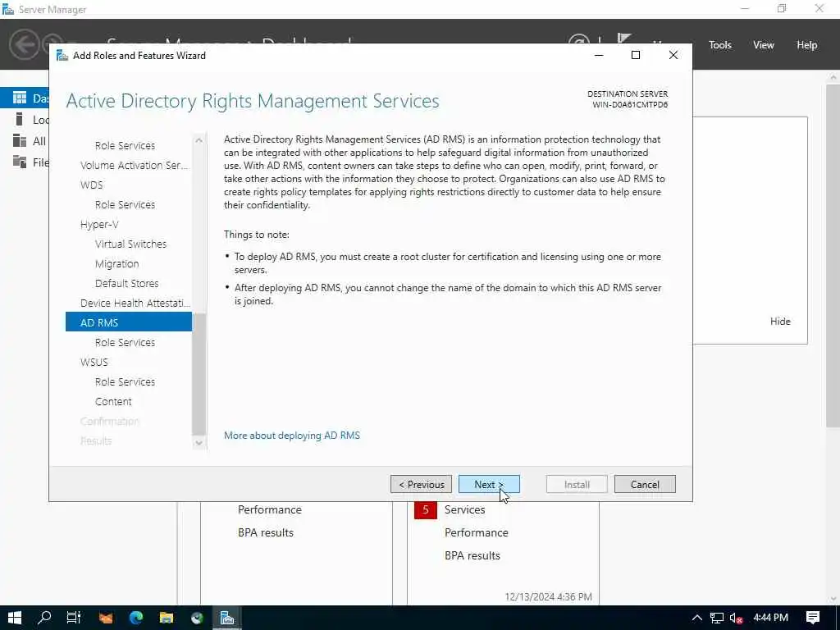840x630 pixels.
Task: Go to Migration step under Hyper-V
Action: click(x=116, y=263)
